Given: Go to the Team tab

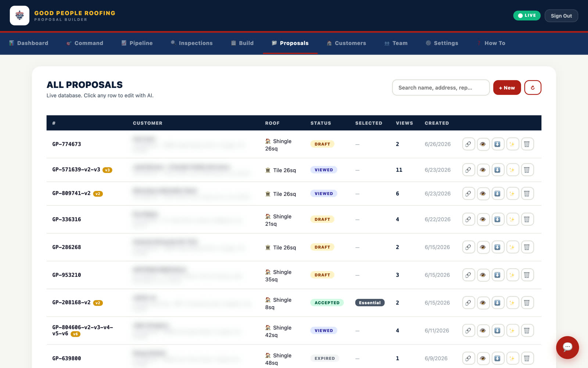Looking at the screenshot, I should [x=396, y=43].
